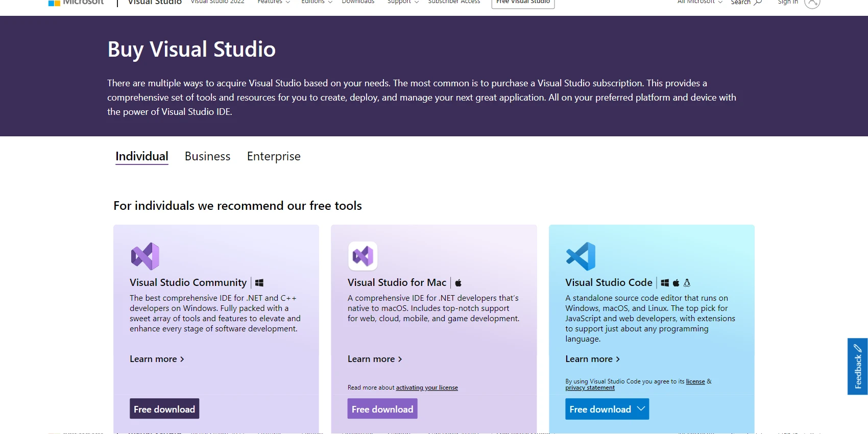Screen dimensions: 868x434
Task: Switch to the Enterprise tab
Action: point(274,156)
